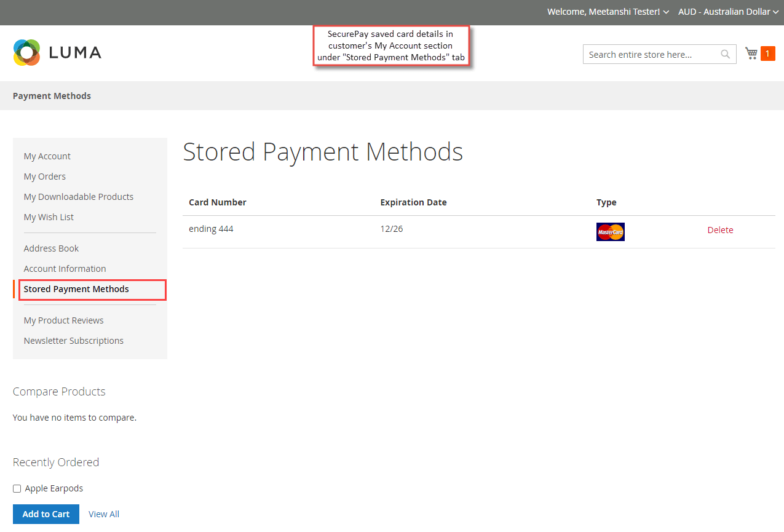Image resolution: width=784 pixels, height=532 pixels.
Task: Open the View All recently ordered link
Action: click(103, 514)
